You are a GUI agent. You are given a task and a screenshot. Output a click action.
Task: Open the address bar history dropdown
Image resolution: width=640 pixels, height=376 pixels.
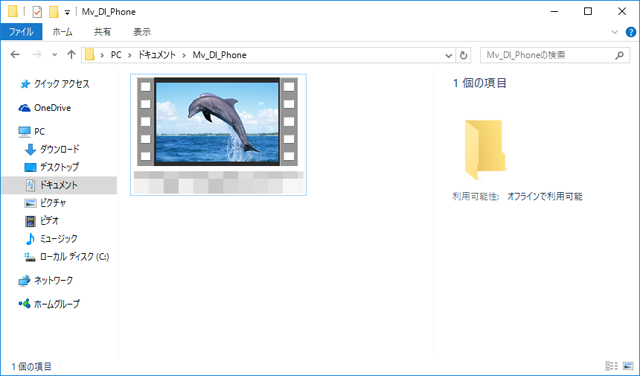(x=449, y=55)
